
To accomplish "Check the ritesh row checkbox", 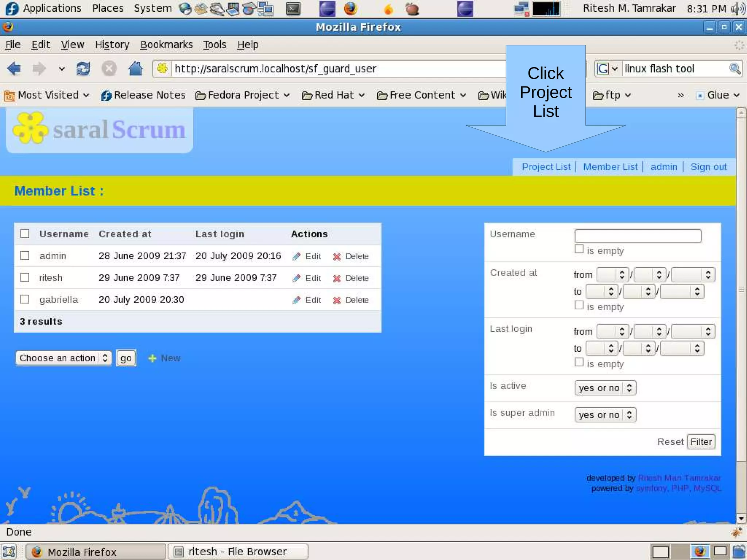I will tap(25, 278).
